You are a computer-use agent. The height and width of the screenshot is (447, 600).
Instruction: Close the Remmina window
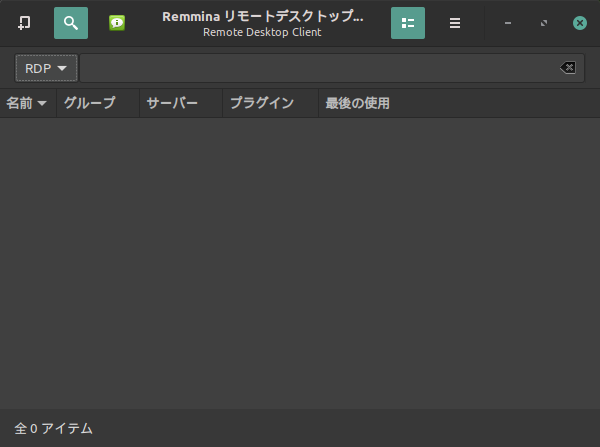tap(580, 23)
